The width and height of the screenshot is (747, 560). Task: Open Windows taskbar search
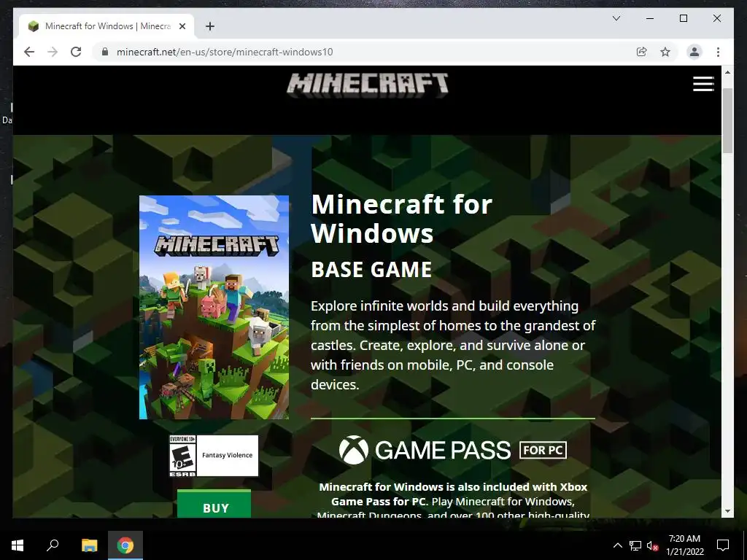coord(53,545)
